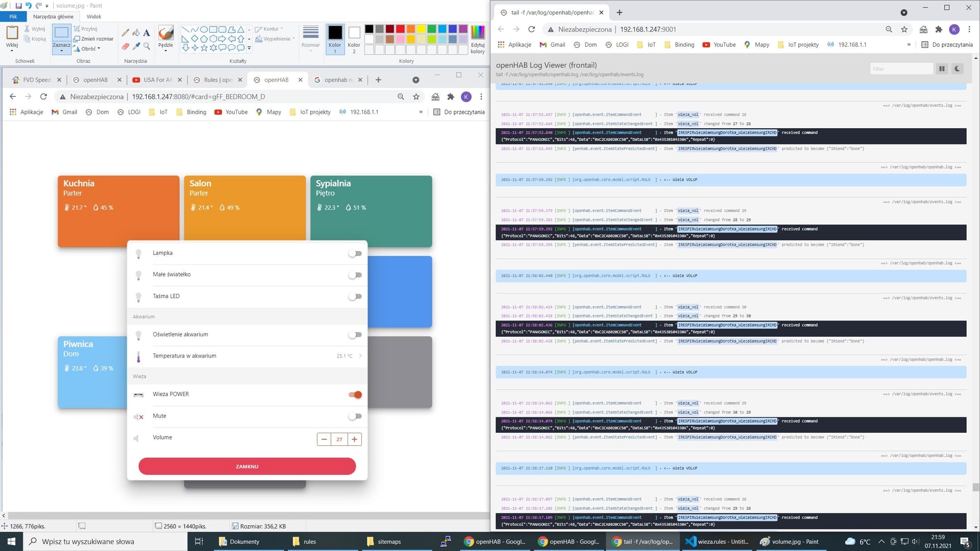This screenshot has width=980, height=551.
Task: Open the Pędzle brushes tool
Action: [165, 38]
